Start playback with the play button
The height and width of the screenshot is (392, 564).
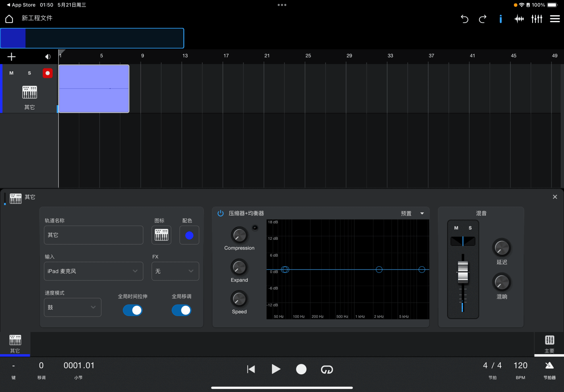coord(276,369)
